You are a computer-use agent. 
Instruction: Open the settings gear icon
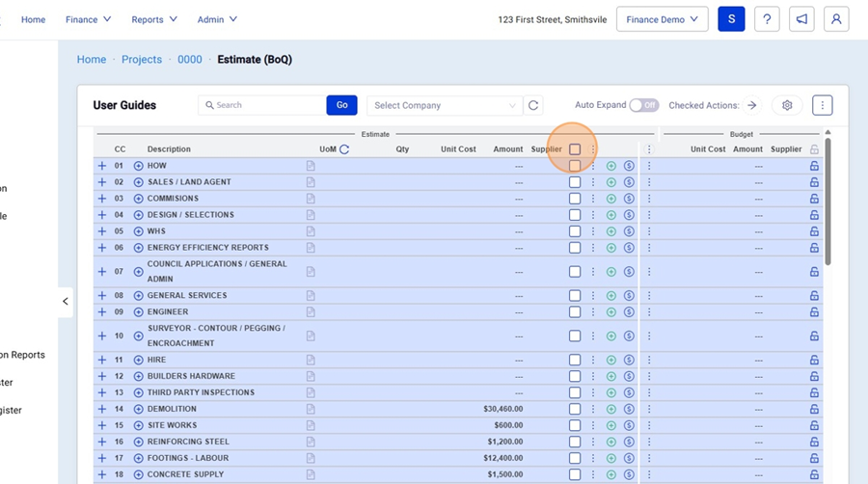pos(787,105)
